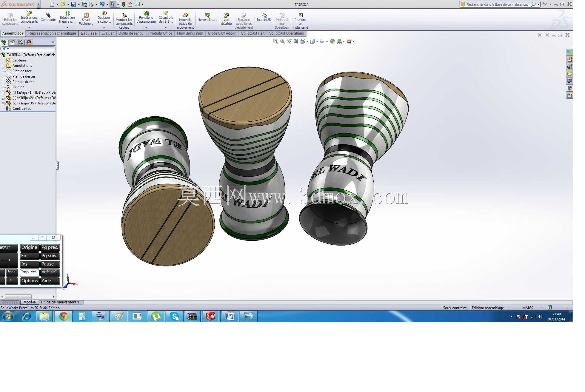Image resolution: width=585 pixels, height=392 pixels.
Task: Click the Options key on the on-screen keyboard
Action: click(x=30, y=281)
